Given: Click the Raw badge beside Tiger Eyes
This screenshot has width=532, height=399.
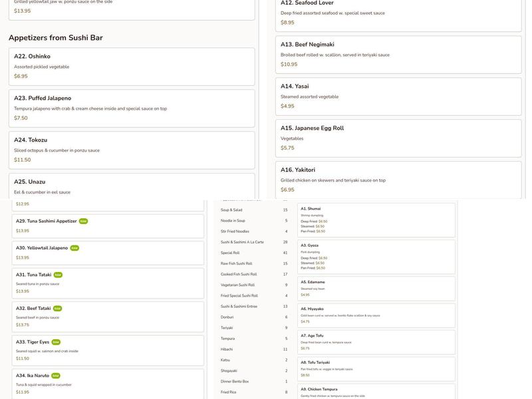Looking at the screenshot, I should [56, 342].
